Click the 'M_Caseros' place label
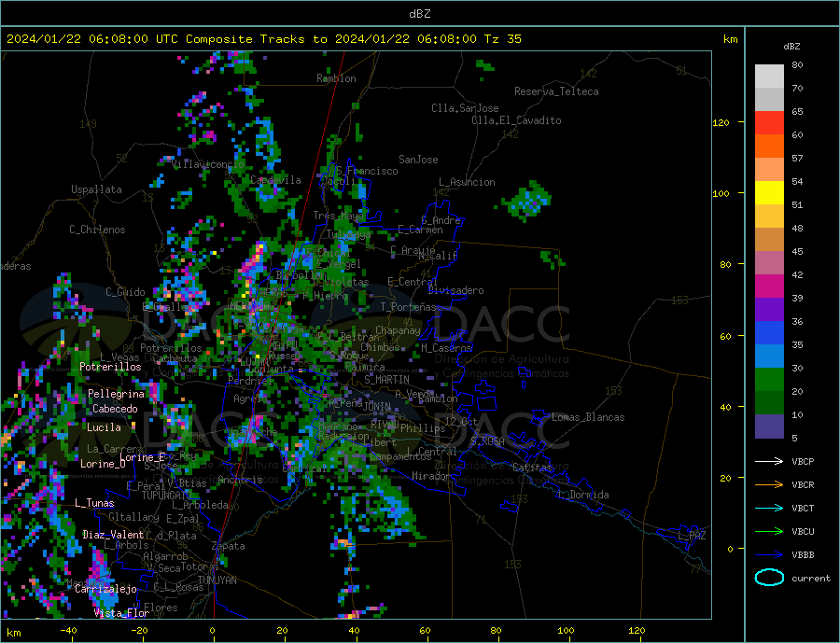Image resolution: width=840 pixels, height=643 pixels. pos(446,348)
